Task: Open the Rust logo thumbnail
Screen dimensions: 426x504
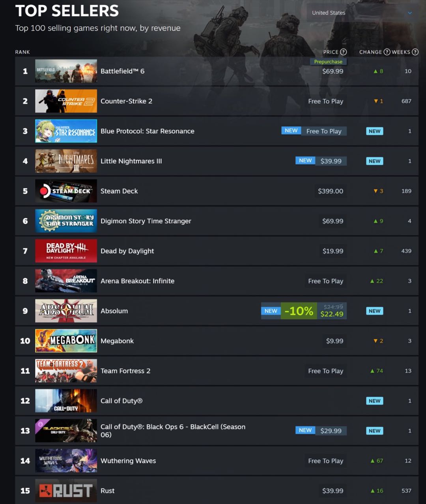Action: click(x=66, y=491)
